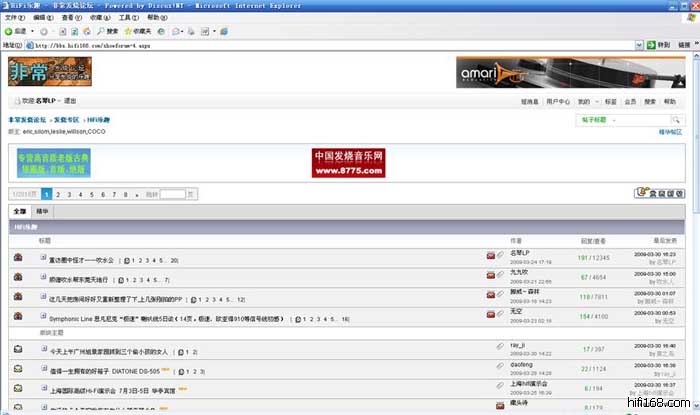Go to page 2 of thread list
The image size is (700, 415).
pos(59,193)
